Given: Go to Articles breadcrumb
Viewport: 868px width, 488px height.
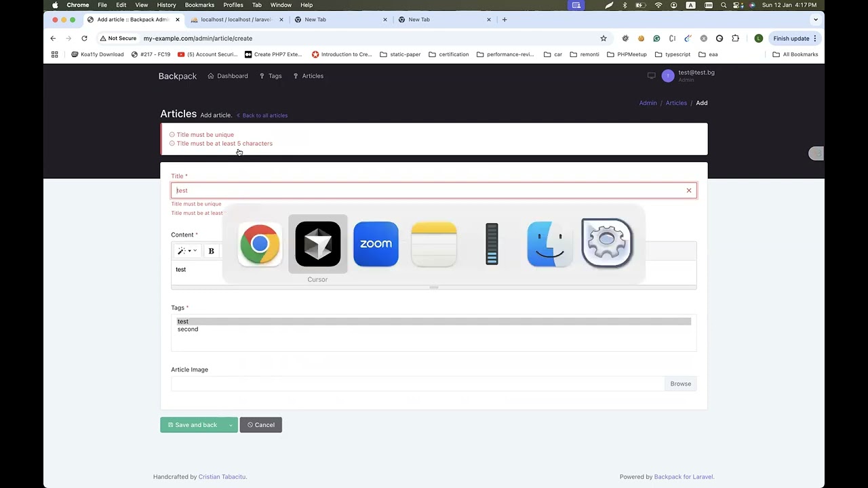Looking at the screenshot, I should (x=676, y=103).
